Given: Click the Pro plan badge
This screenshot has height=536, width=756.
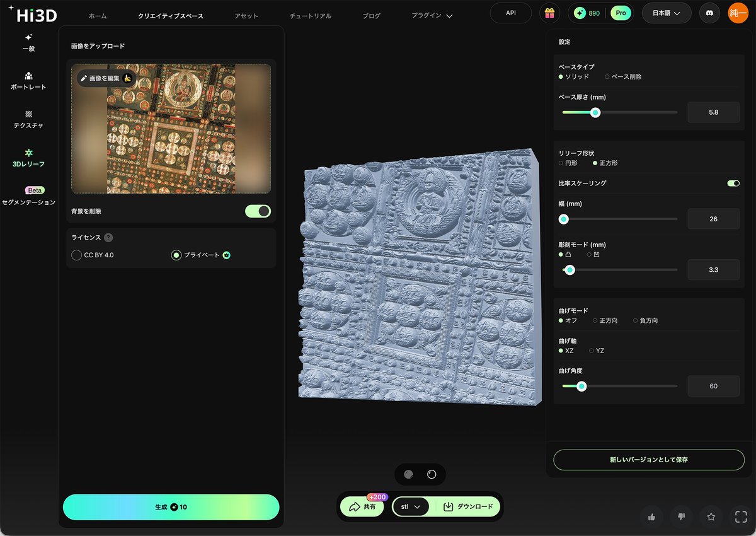Looking at the screenshot, I should pos(621,13).
